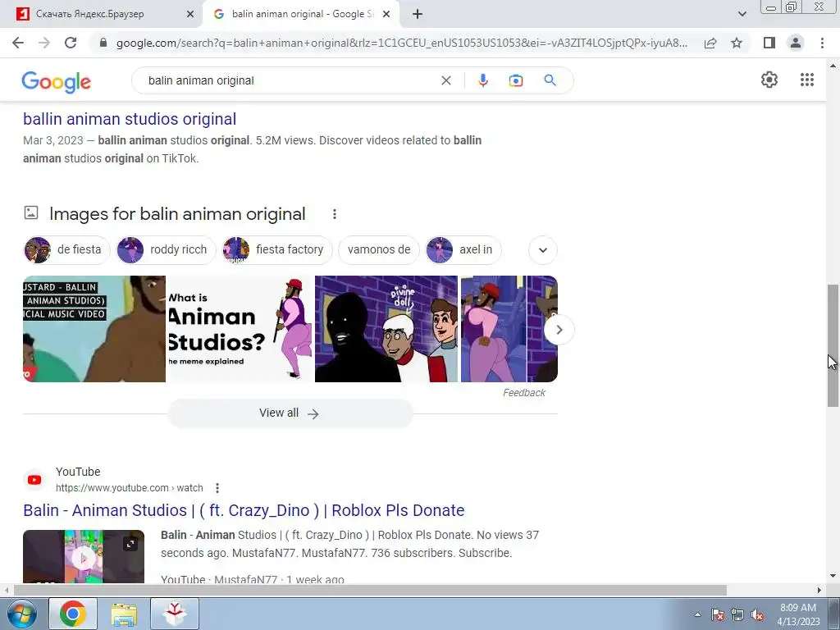
Task: Open 'ballin animan studios original' result
Action: [130, 119]
